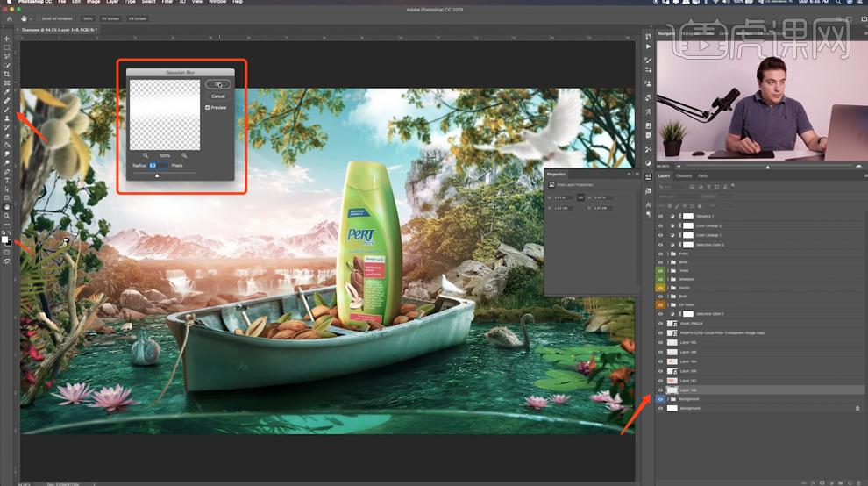Viewport: 868px width, 486px height.
Task: Open the Brush Settings panel icon
Action: click(648, 60)
